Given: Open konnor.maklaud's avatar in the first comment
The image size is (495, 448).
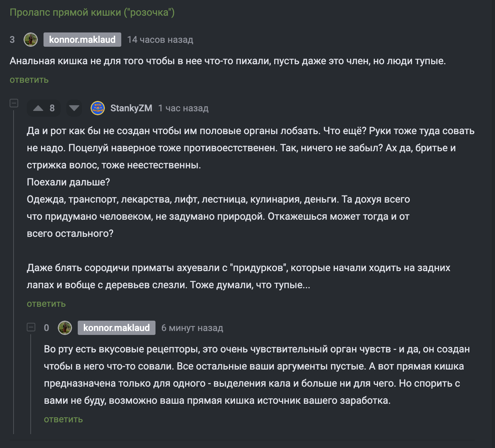Looking at the screenshot, I should [31, 40].
